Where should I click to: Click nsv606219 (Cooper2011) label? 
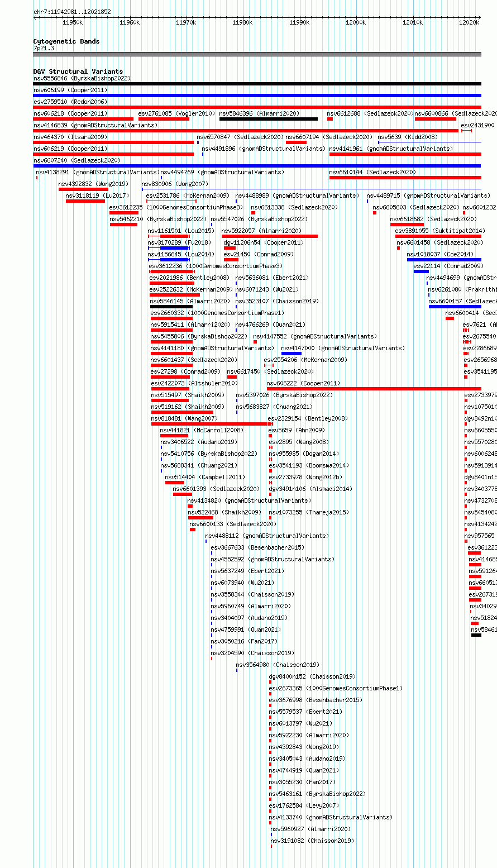(70, 149)
